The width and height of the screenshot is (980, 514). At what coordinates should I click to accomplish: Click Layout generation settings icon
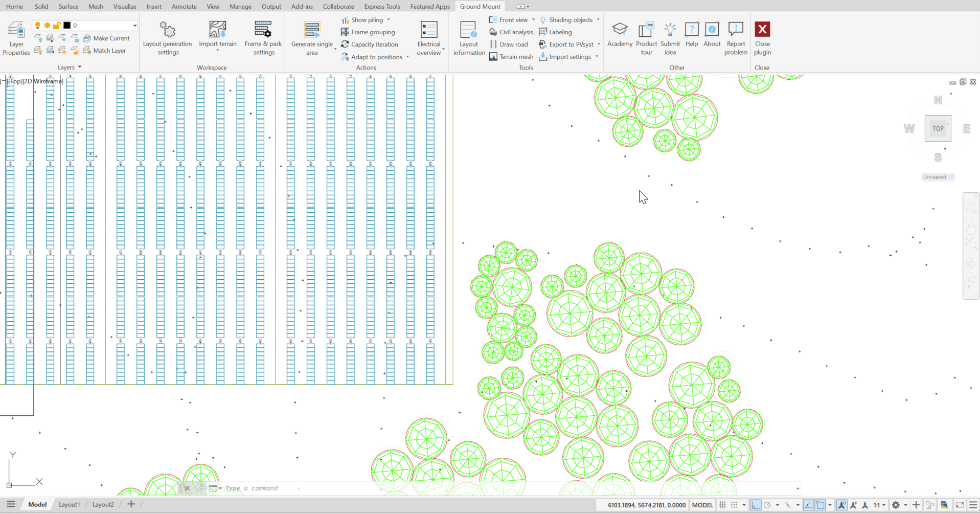(x=168, y=29)
